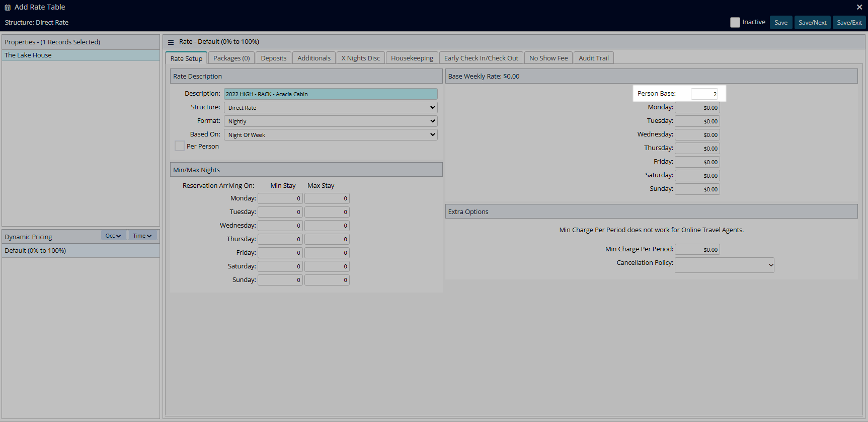
Task: Select The Lake House property row
Action: tap(81, 55)
